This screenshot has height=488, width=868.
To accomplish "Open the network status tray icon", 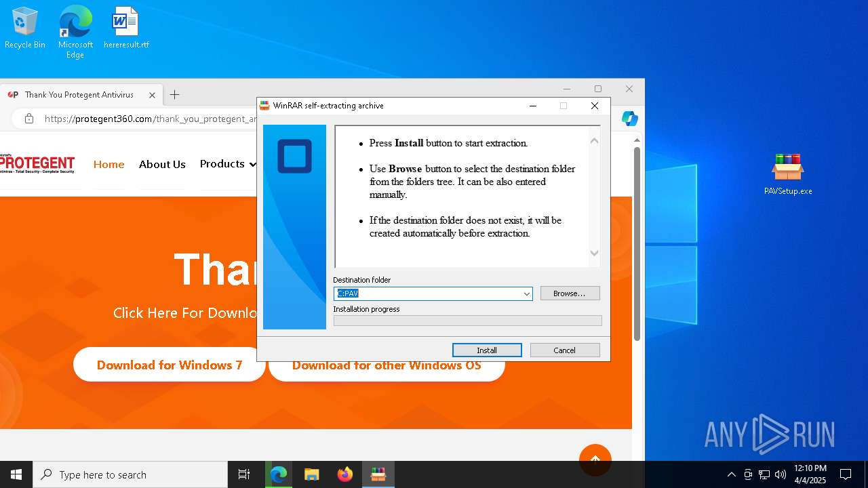I will pyautogui.click(x=764, y=474).
